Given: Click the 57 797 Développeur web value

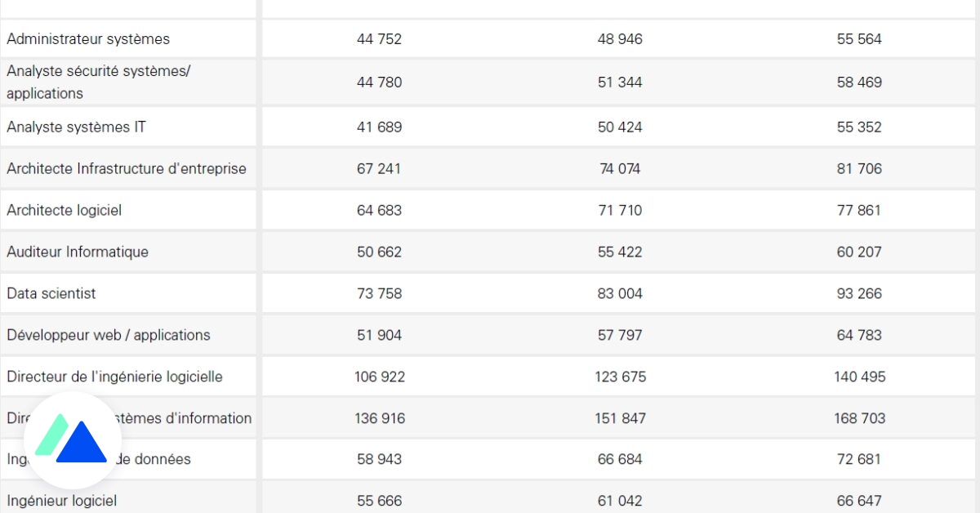Looking at the screenshot, I should pos(620,336).
